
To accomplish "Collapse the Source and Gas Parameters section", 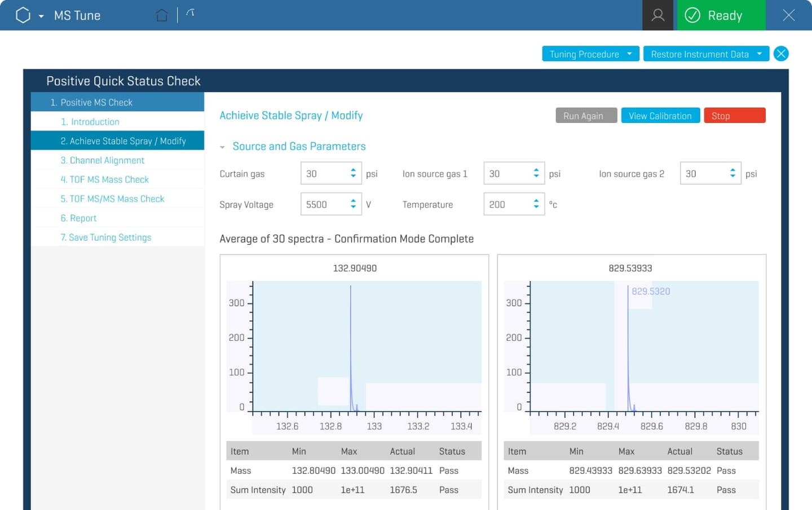I will pos(222,146).
